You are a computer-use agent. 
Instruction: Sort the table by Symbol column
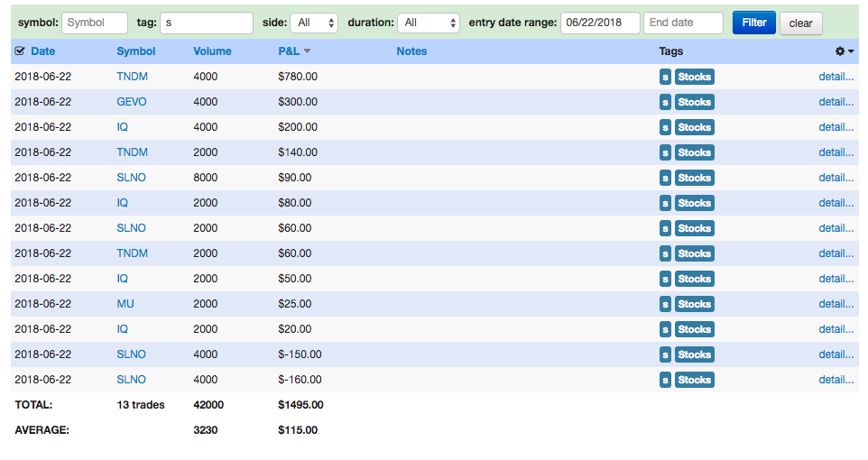(x=135, y=51)
